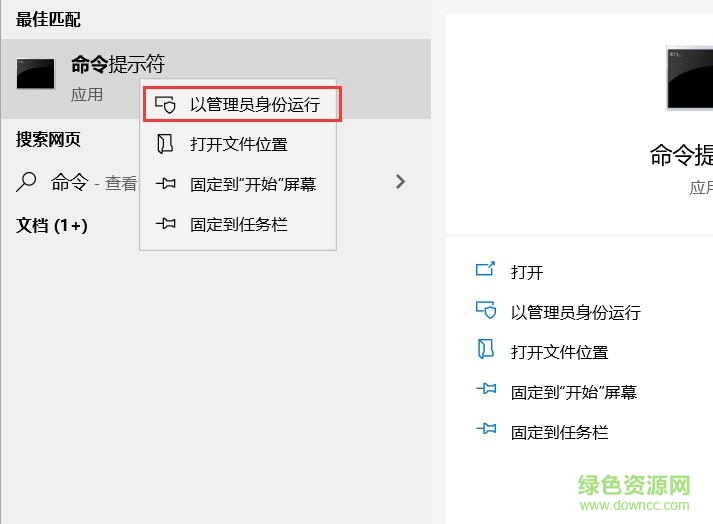Choose 打开文件位置 from the context menu
The image size is (713, 524).
tap(239, 144)
